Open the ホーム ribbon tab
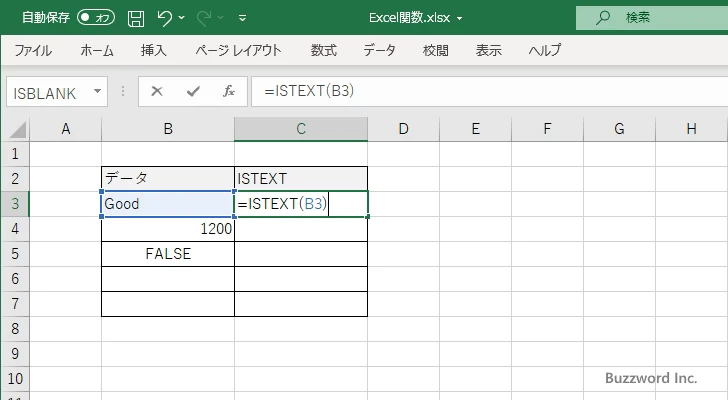 (97, 50)
